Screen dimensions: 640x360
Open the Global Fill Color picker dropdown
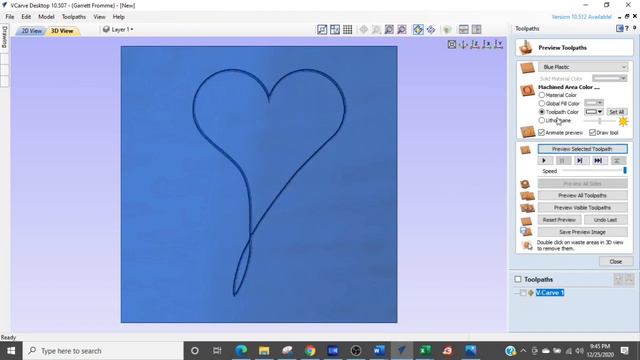[593, 103]
